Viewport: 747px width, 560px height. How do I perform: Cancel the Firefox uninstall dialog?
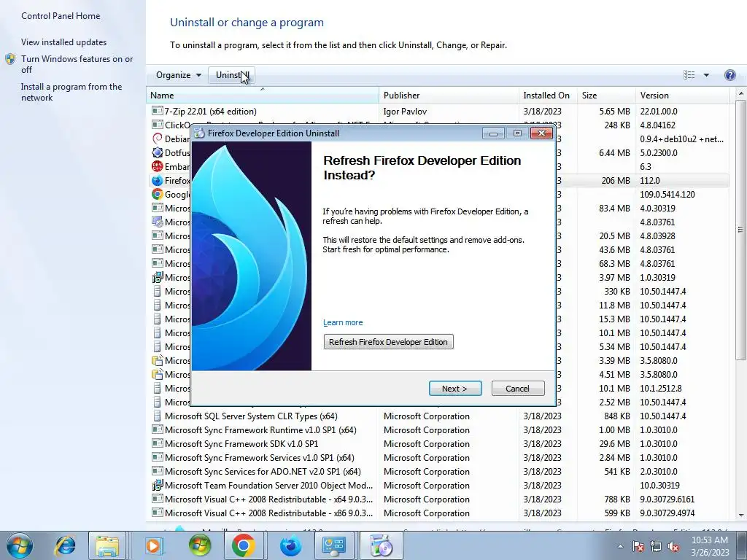(517, 389)
